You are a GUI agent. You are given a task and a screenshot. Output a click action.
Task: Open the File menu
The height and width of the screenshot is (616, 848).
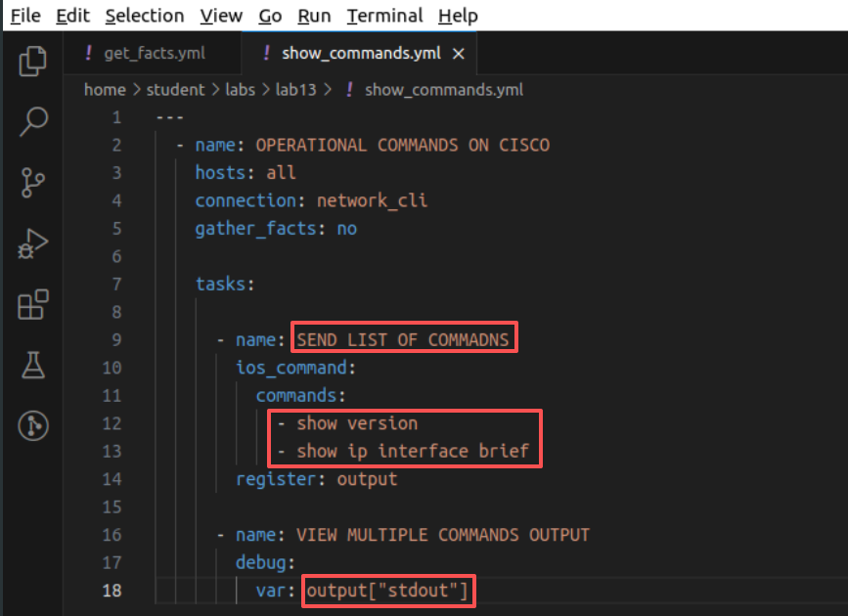click(x=25, y=16)
